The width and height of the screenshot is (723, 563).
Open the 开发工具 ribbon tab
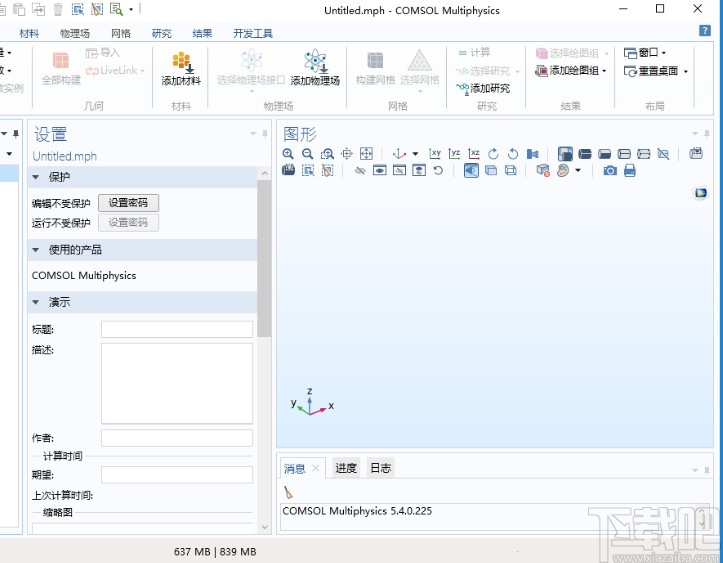[253, 33]
